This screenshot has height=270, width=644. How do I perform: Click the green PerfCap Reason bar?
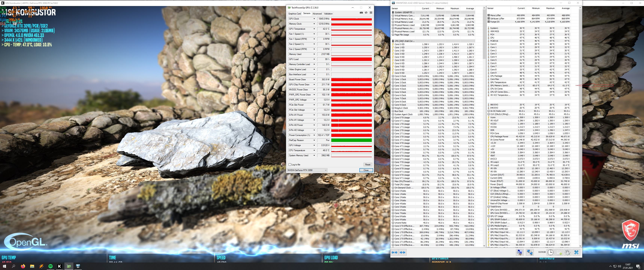(x=351, y=140)
